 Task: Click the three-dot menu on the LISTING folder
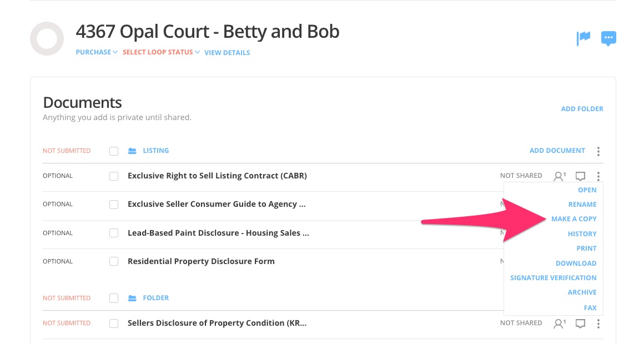[x=598, y=151]
